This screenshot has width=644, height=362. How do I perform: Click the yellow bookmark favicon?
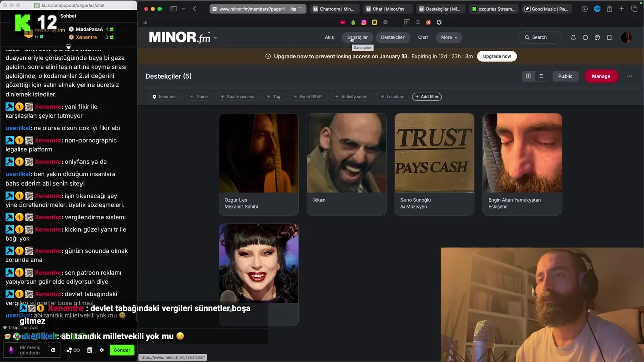click(x=374, y=22)
